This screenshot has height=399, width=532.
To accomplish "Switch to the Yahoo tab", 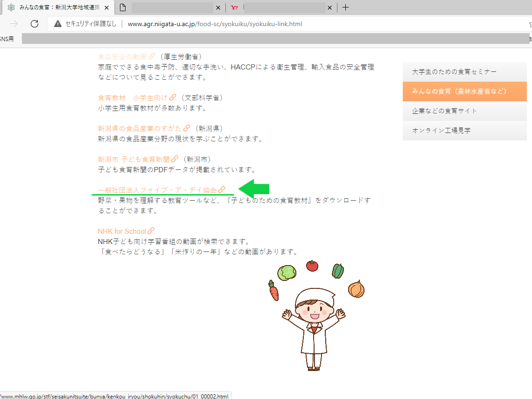I will click(x=281, y=7).
